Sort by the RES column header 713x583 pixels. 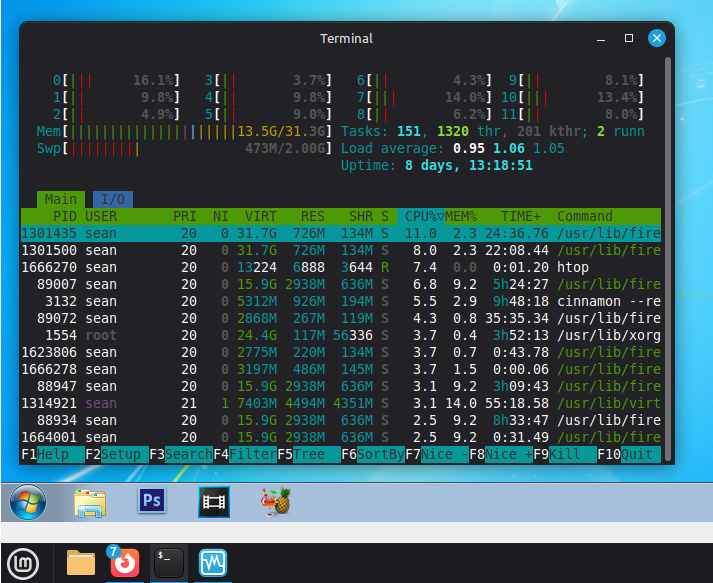coord(313,216)
